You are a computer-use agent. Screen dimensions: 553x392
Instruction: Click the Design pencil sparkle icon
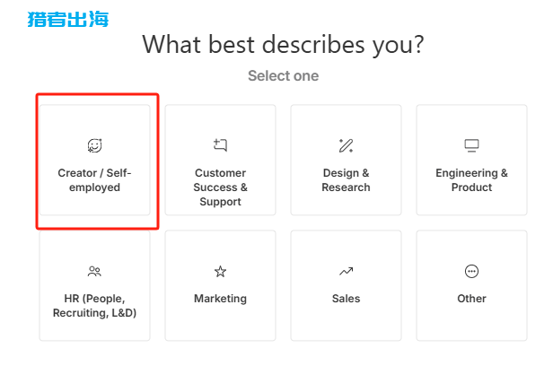click(x=346, y=145)
